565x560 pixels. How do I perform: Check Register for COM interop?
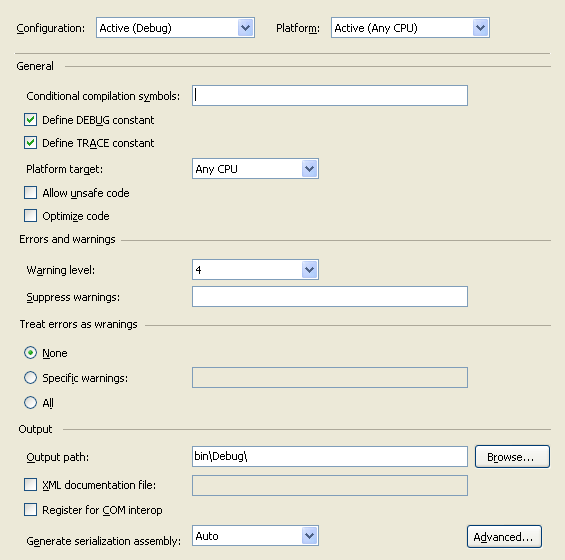31,510
